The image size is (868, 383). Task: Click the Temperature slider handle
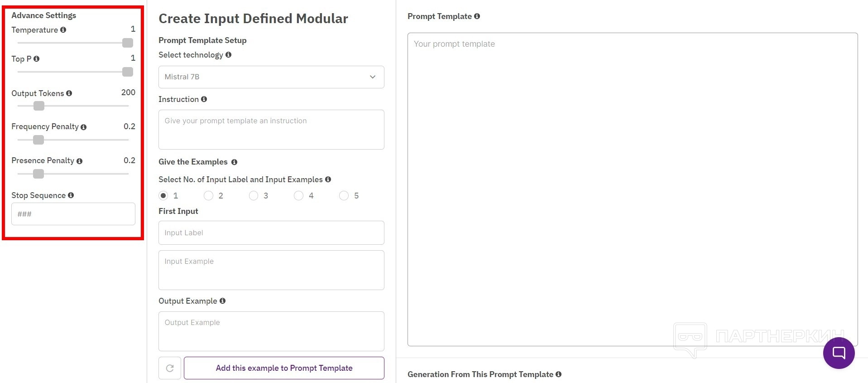pyautogui.click(x=128, y=43)
